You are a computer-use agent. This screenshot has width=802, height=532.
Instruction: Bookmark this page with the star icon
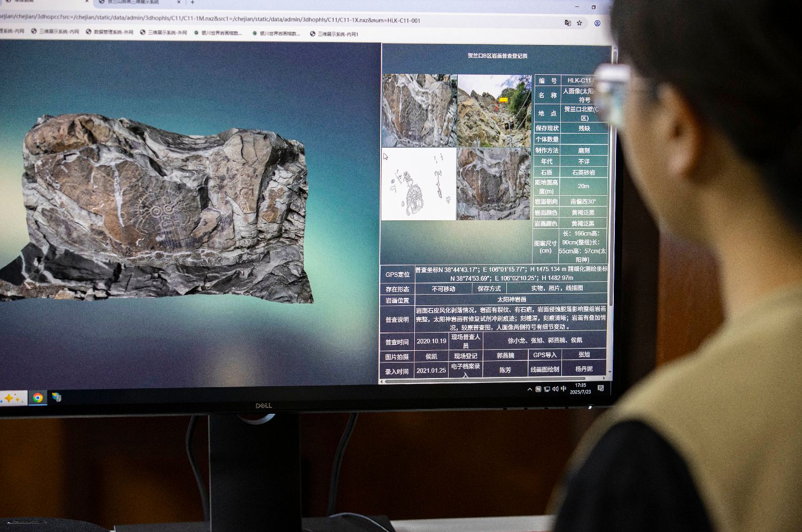(x=580, y=23)
